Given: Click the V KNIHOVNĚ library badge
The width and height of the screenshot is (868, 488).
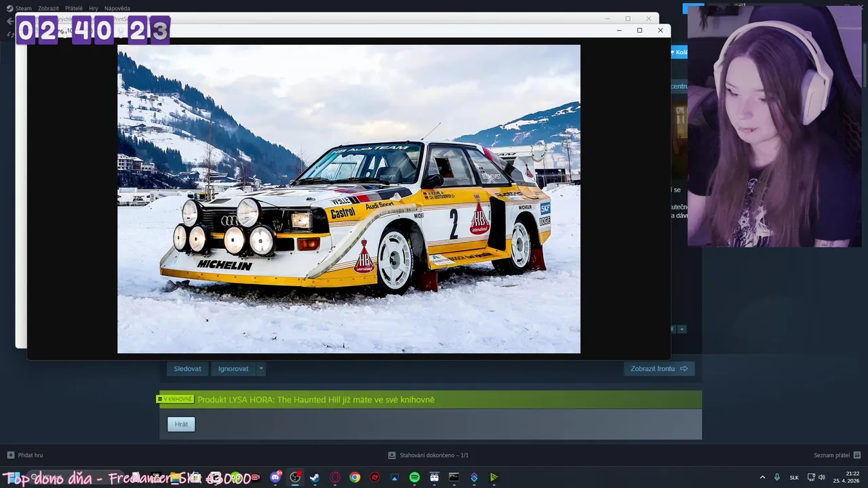Looking at the screenshot, I should (176, 399).
